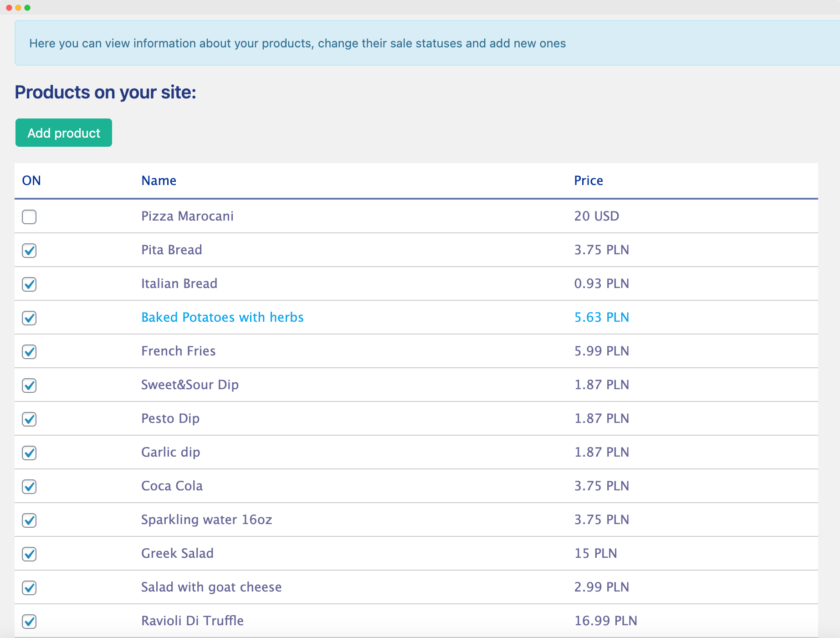Click the 5.63 PLN price link

[601, 317]
